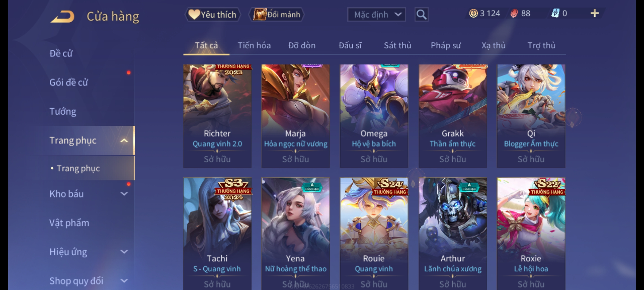Select Qi Blogger Ẩm thực skin card
This screenshot has width=644, height=290.
click(531, 116)
